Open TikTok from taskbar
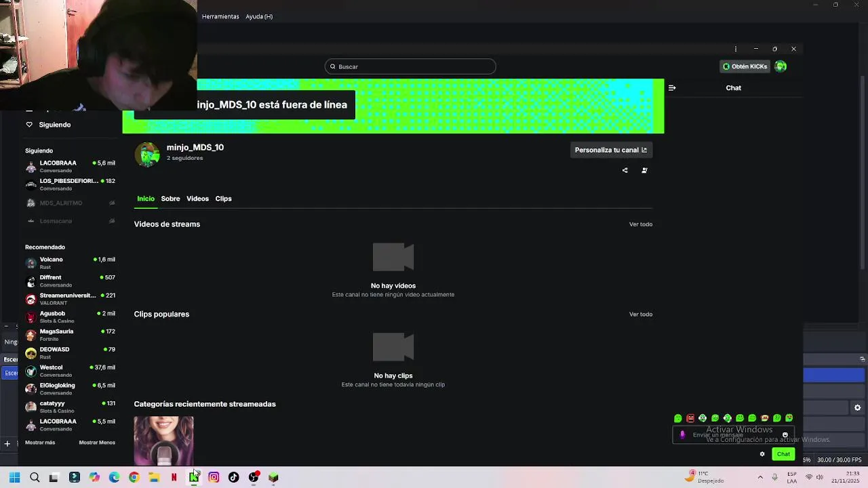The width and height of the screenshot is (868, 488). point(234,477)
